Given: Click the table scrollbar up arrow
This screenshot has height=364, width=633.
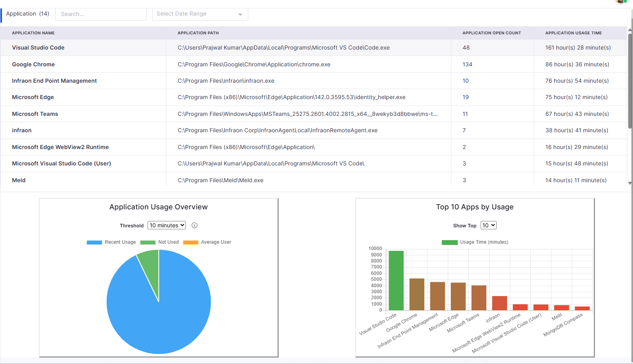Looking at the screenshot, I should click(630, 30).
